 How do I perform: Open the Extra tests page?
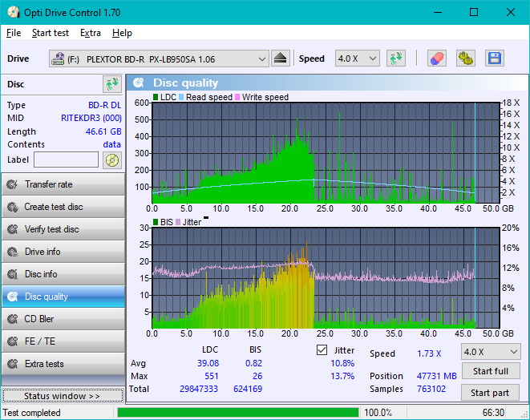tap(63, 364)
